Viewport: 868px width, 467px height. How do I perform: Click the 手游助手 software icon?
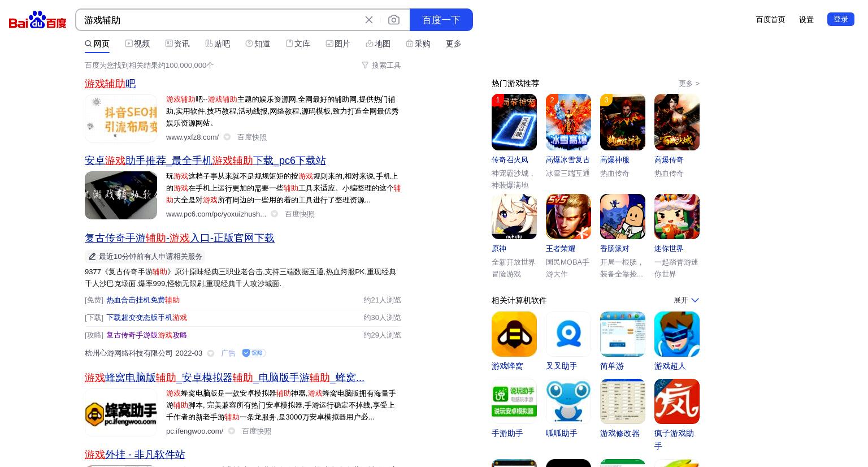[x=514, y=401]
